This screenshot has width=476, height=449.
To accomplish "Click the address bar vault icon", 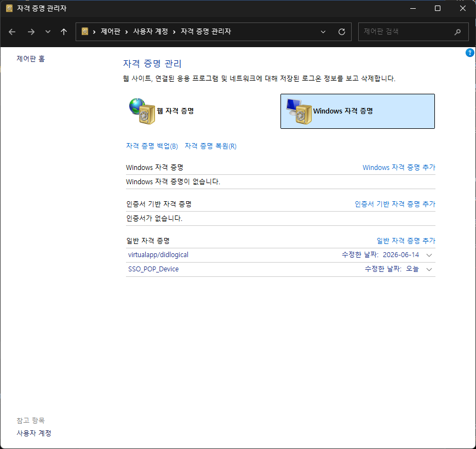I will pos(85,31).
